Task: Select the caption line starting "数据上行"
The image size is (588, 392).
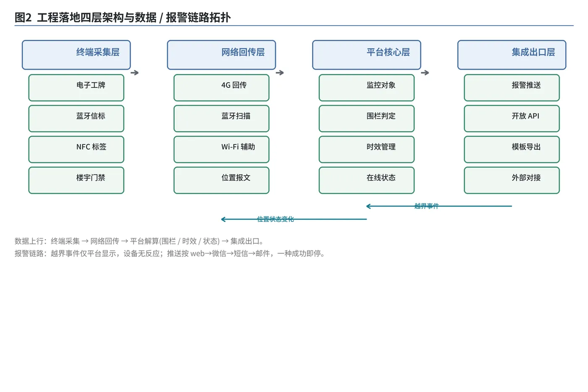Action: 139,241
